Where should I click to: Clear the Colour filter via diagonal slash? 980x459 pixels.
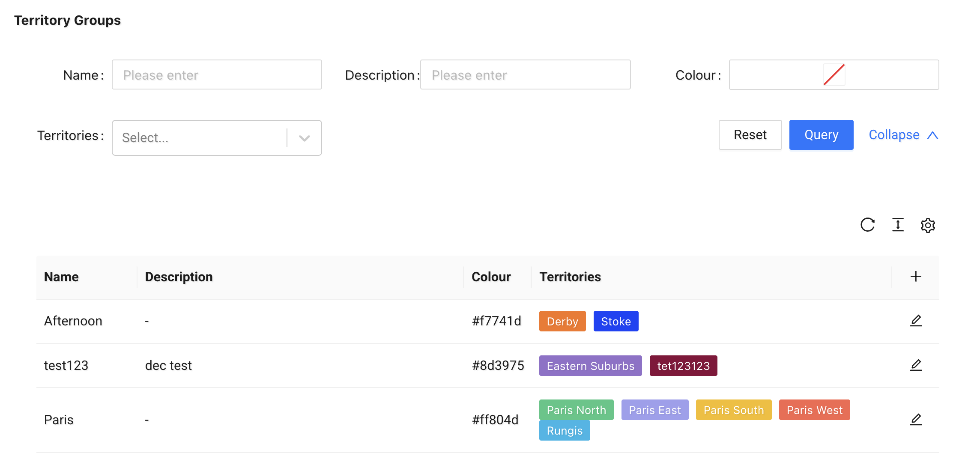[834, 75]
